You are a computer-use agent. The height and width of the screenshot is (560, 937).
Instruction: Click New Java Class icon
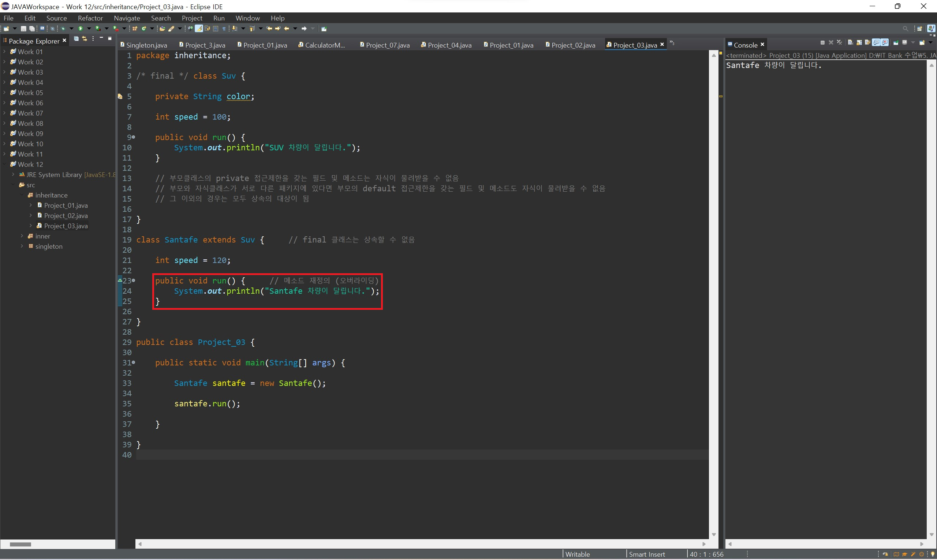(144, 29)
